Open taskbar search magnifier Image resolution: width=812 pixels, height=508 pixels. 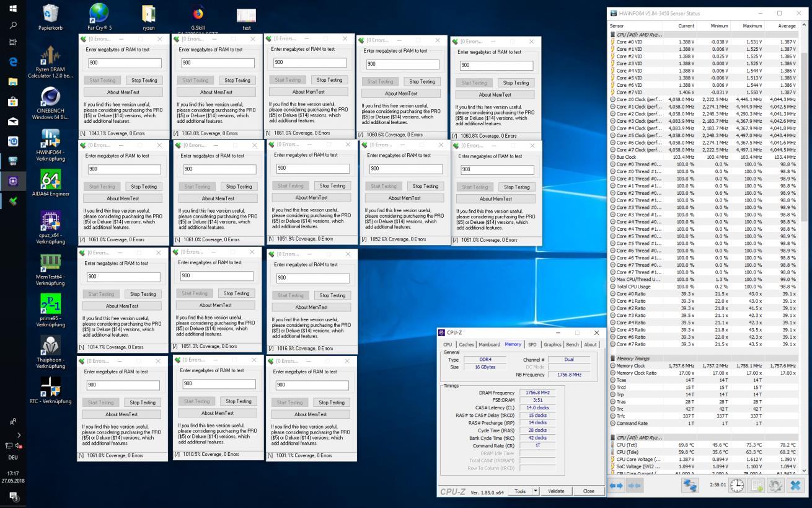13,25
